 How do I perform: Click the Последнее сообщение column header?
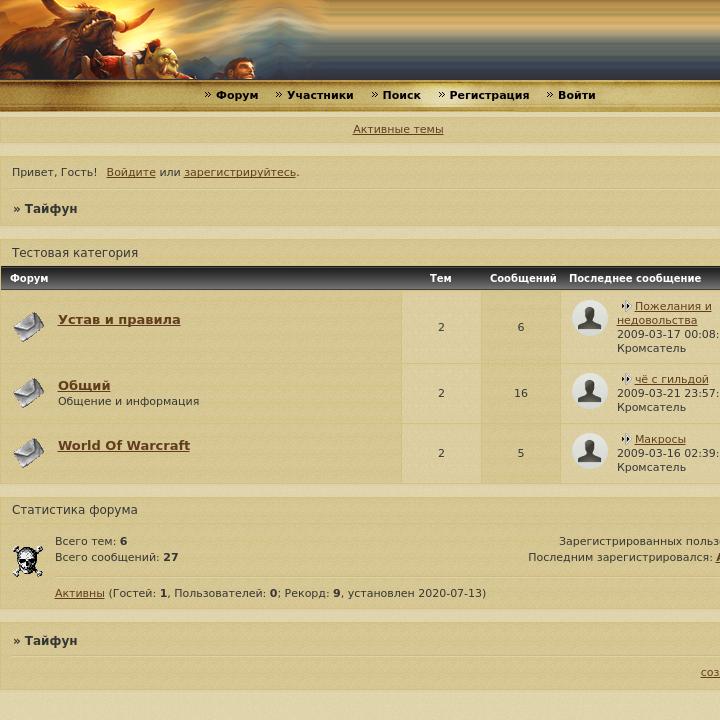(x=635, y=278)
